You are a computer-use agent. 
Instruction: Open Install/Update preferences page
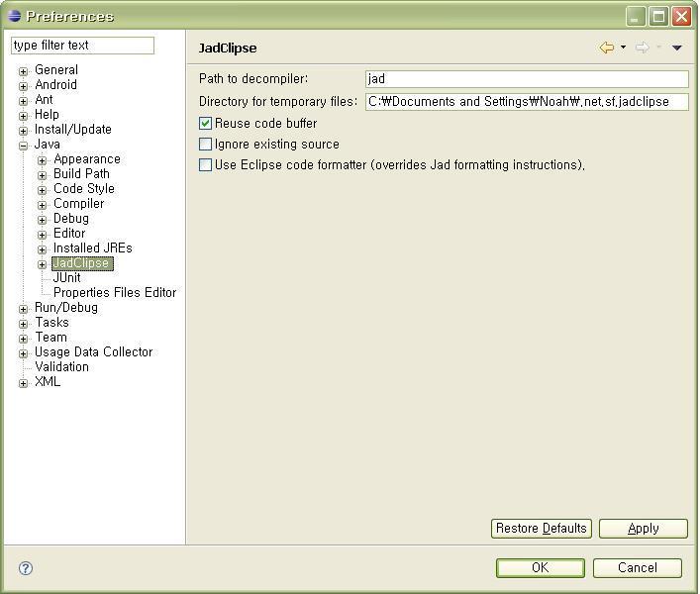click(72, 130)
